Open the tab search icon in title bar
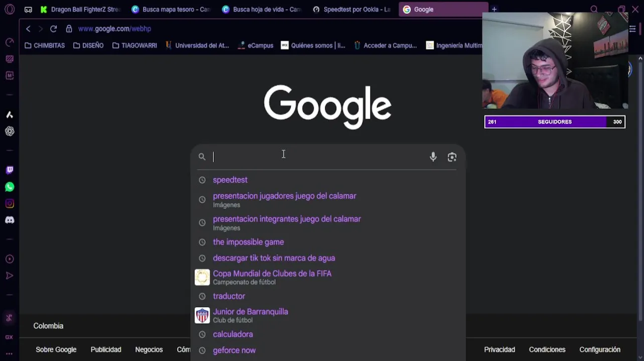Viewport: 644px width, 361px height. point(594,10)
